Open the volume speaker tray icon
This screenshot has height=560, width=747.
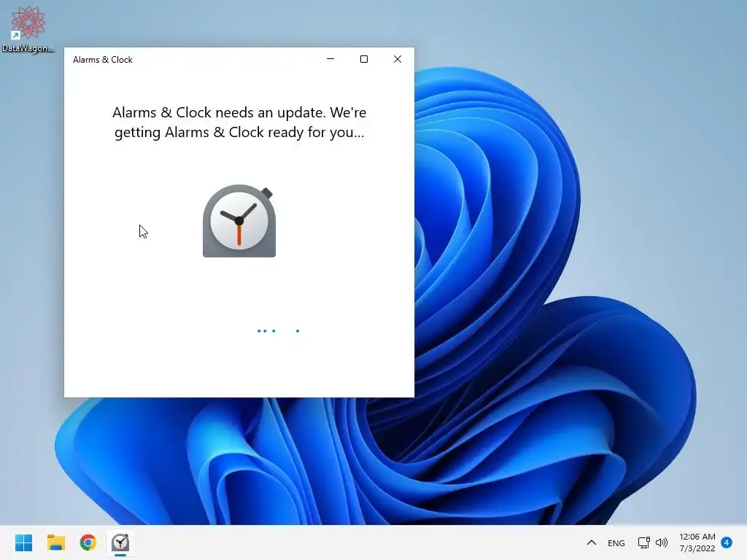click(662, 542)
